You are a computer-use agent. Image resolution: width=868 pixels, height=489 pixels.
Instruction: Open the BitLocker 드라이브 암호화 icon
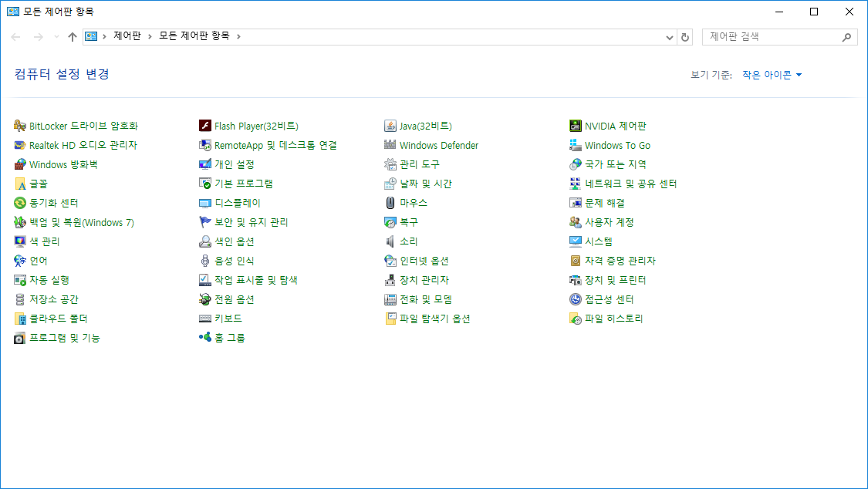(x=20, y=126)
